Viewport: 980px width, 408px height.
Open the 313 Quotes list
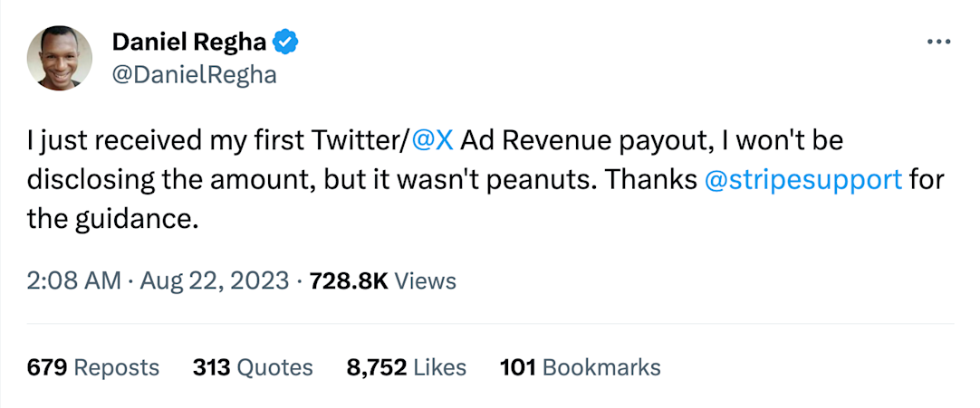tap(253, 367)
